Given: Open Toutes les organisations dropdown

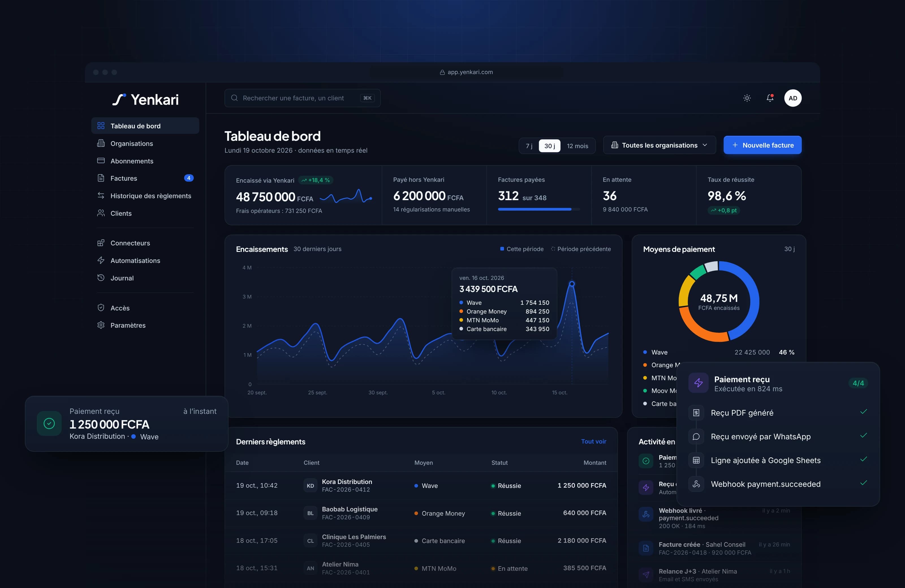Looking at the screenshot, I should (x=659, y=145).
